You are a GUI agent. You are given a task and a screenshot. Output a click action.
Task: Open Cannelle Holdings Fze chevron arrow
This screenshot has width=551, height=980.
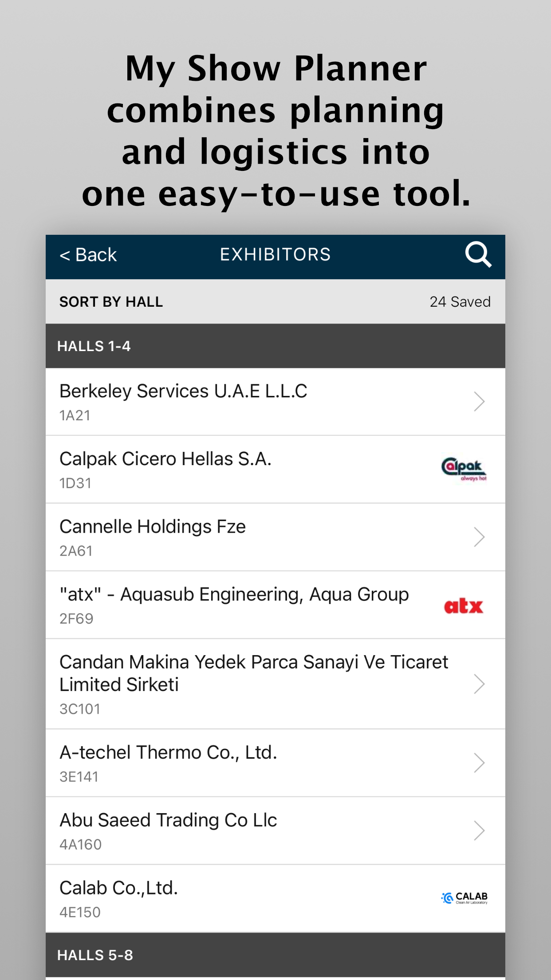479,537
